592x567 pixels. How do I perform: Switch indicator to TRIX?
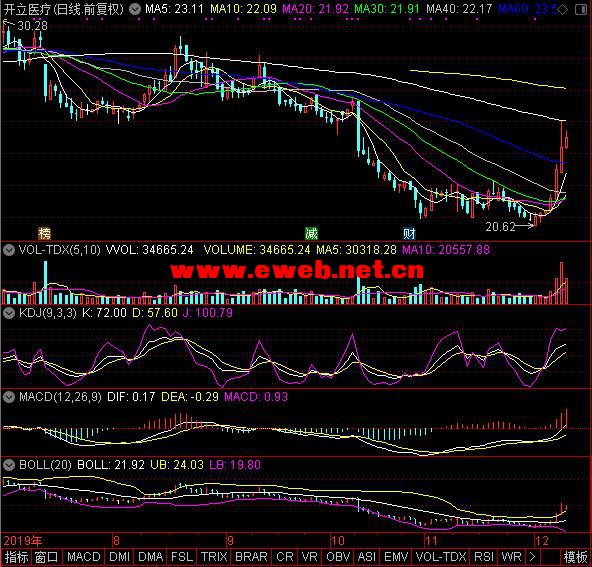point(214,557)
